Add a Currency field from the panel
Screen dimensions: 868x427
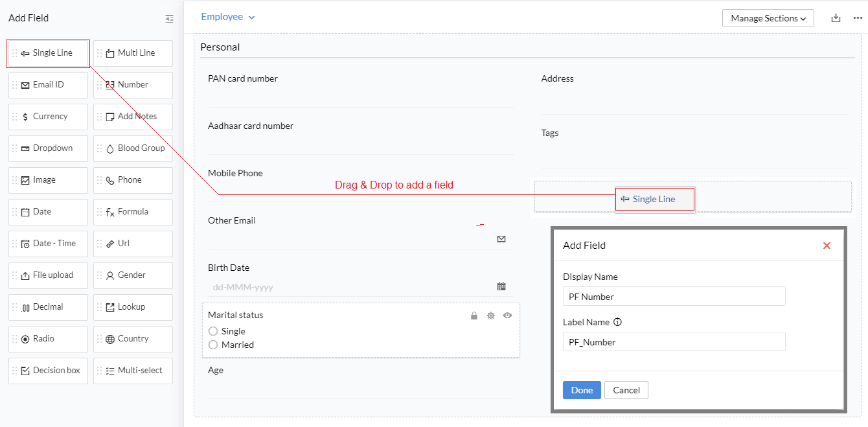(48, 116)
